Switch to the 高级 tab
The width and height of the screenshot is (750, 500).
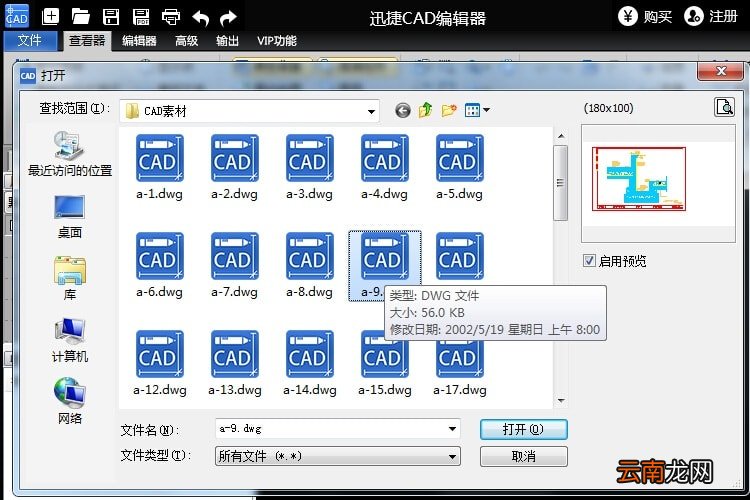(x=186, y=41)
